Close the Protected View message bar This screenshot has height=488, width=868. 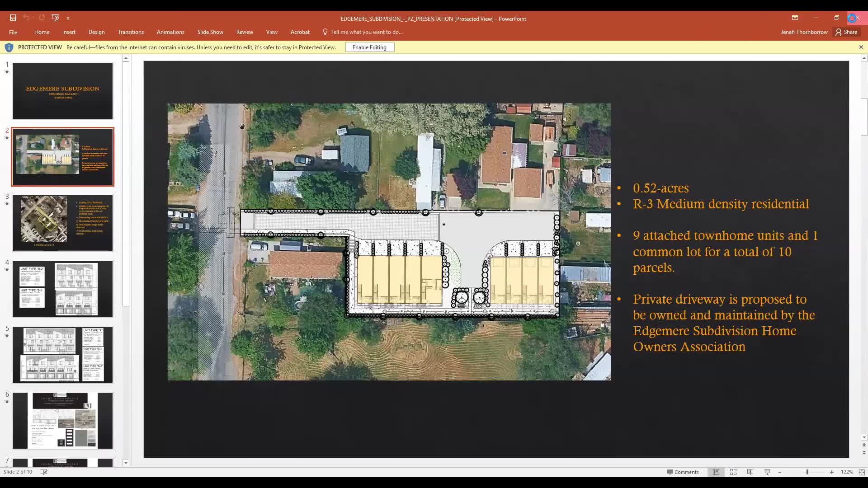coord(861,47)
